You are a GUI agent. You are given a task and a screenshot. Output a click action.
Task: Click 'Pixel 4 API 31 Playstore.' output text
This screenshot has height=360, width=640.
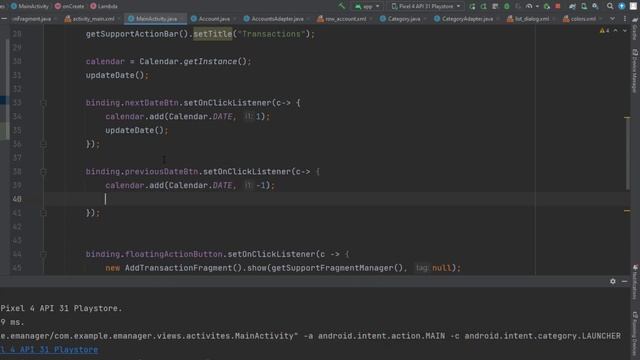61,309
